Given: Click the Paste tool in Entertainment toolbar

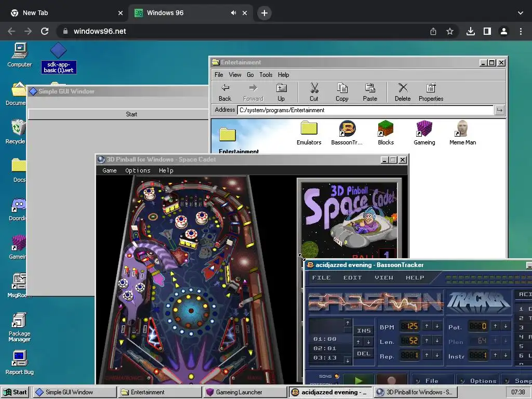Looking at the screenshot, I should pos(370,92).
